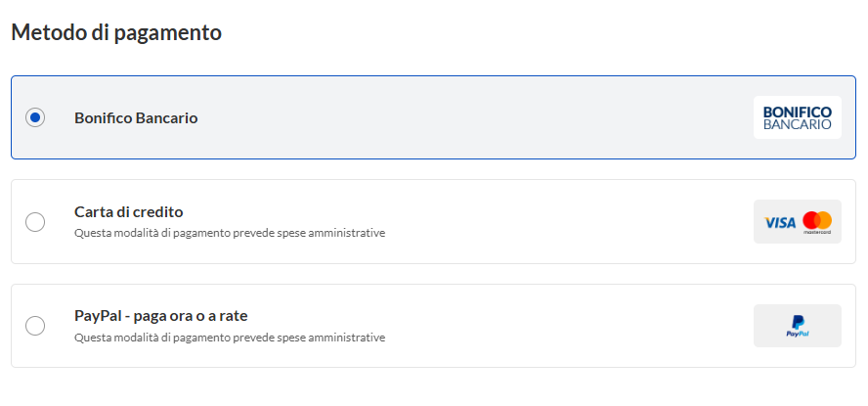Select the PayPal radio button
Image resolution: width=868 pixels, height=406 pixels.
pyautogui.click(x=35, y=326)
